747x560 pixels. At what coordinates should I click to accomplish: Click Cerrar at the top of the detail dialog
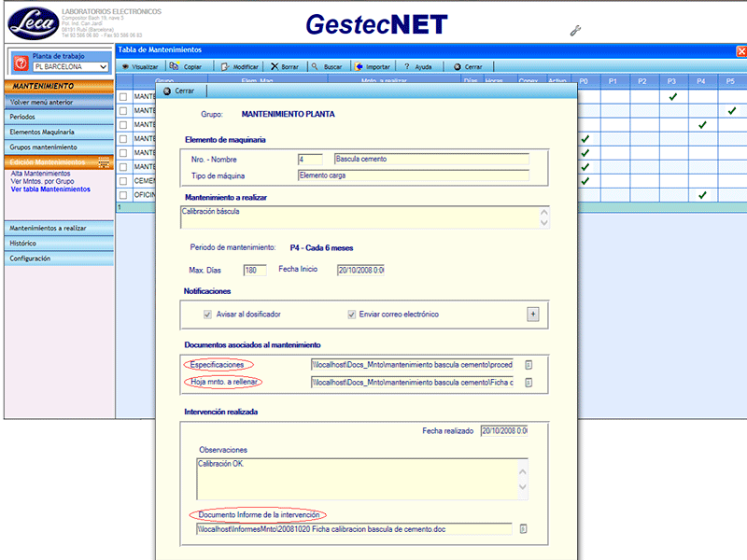click(x=179, y=91)
